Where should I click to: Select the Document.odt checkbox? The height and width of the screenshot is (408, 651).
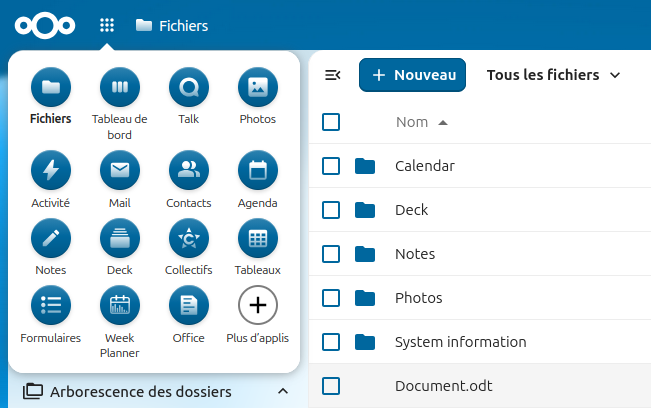tap(331, 386)
